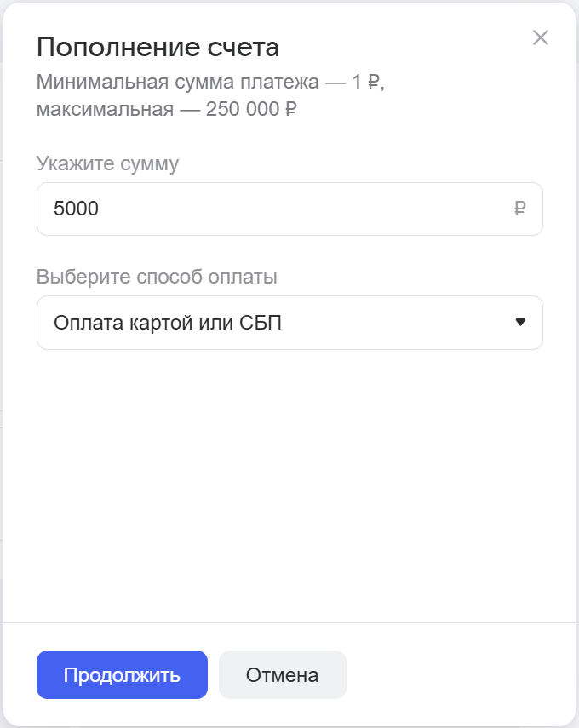This screenshot has width=579, height=728.
Task: Click the word максимальная in the subtitle
Action: point(106,110)
